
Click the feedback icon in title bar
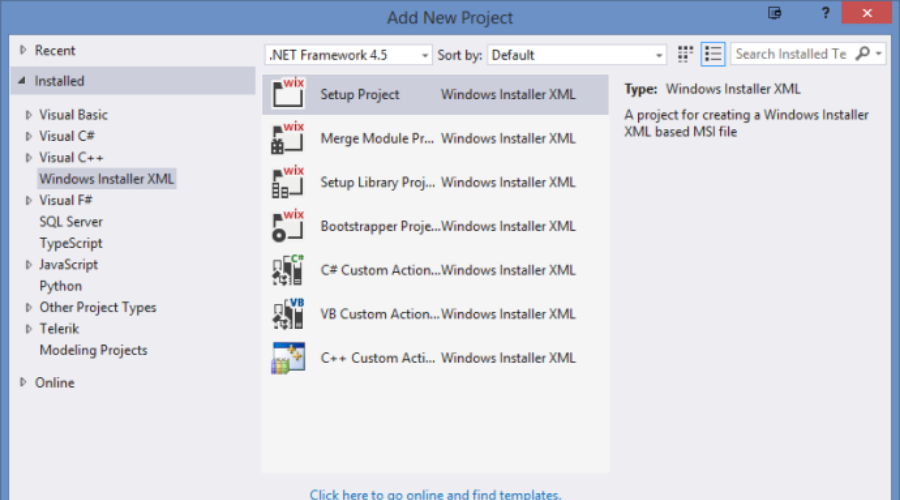[775, 13]
